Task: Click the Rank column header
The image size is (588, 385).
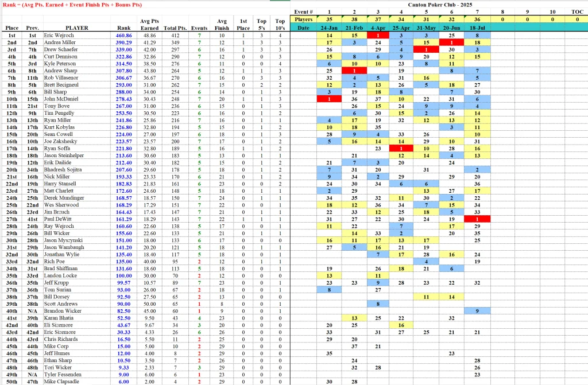Action: [x=124, y=28]
